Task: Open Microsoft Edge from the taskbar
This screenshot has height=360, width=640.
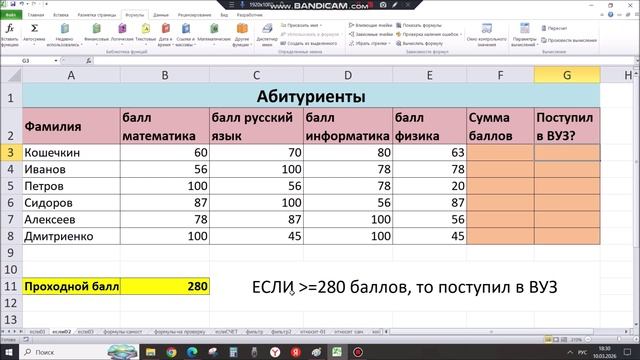Action: (x=192, y=352)
